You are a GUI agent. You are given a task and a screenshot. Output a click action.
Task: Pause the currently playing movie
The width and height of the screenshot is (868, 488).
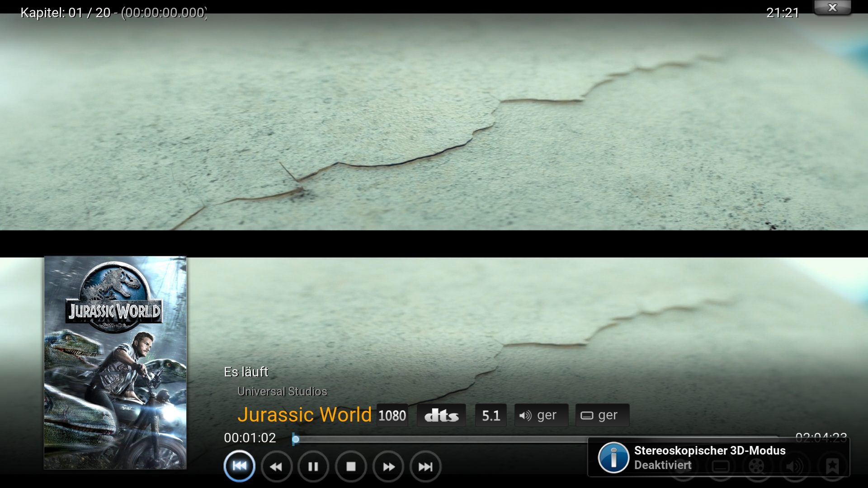(313, 466)
